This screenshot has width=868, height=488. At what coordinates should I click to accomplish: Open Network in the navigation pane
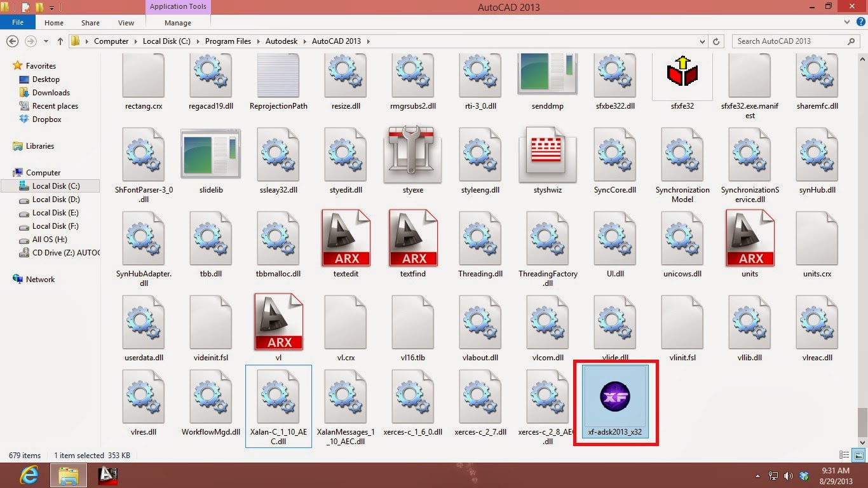pos(41,280)
